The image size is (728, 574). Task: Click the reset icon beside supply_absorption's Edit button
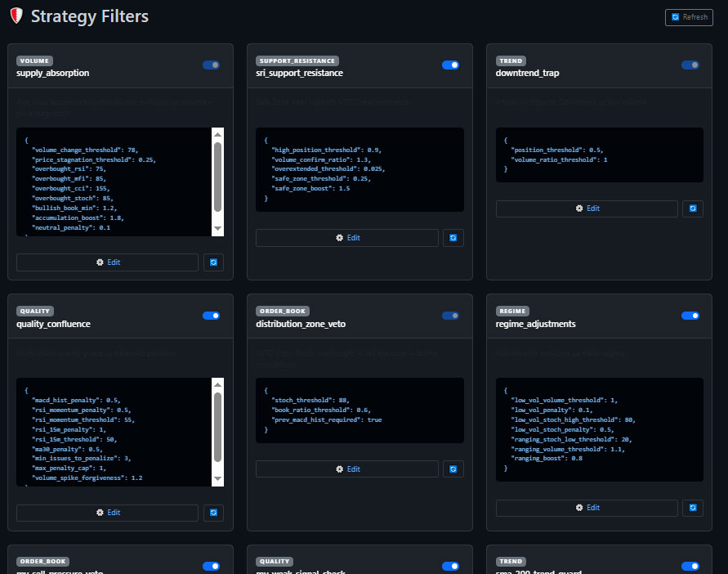pyautogui.click(x=213, y=262)
